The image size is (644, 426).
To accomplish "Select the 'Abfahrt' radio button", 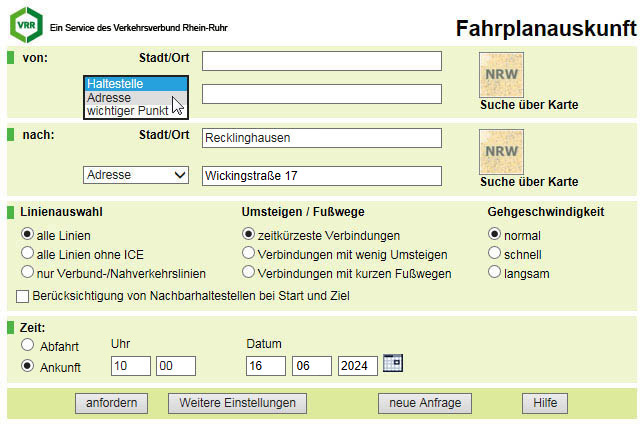I will click(x=27, y=345).
